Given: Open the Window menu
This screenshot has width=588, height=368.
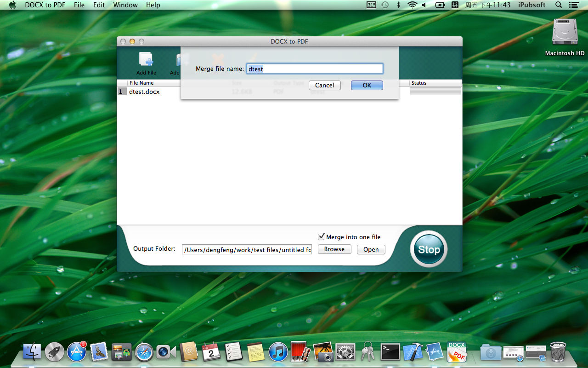Looking at the screenshot, I should (125, 5).
